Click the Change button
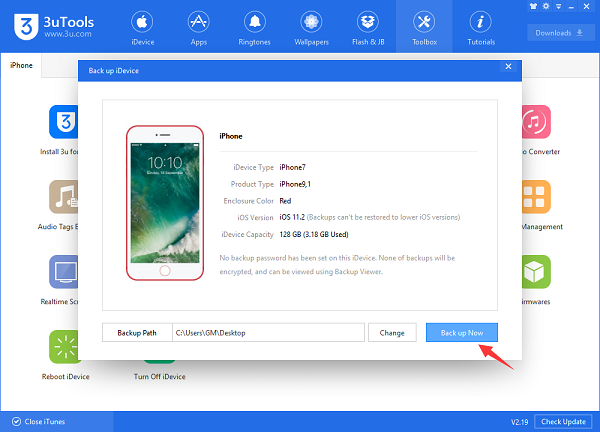The height and width of the screenshot is (432, 600). [x=392, y=333]
